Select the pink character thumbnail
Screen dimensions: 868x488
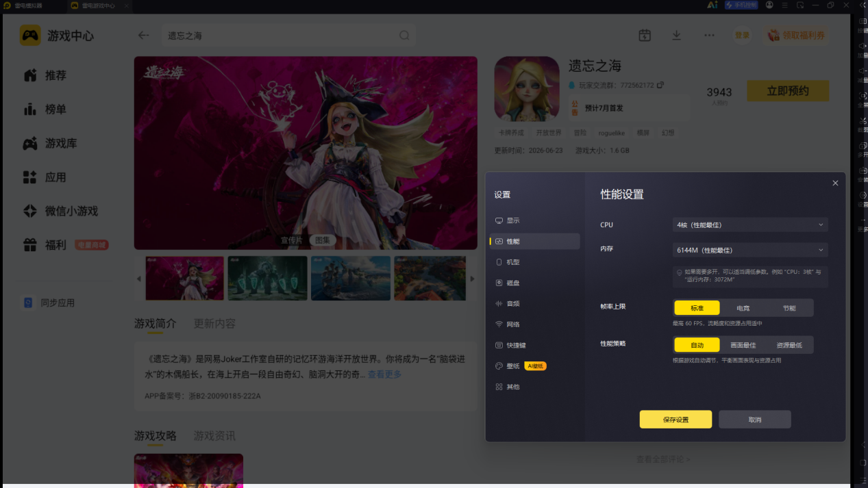point(185,279)
